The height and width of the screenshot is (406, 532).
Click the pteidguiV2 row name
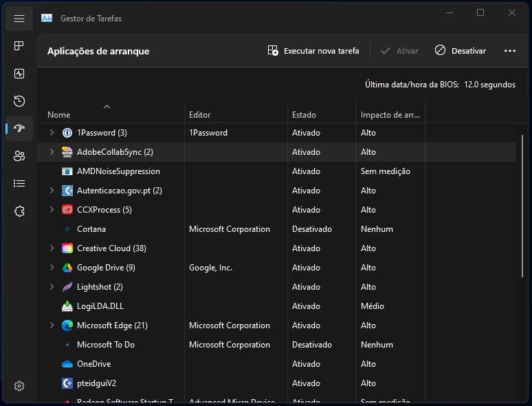(x=96, y=383)
